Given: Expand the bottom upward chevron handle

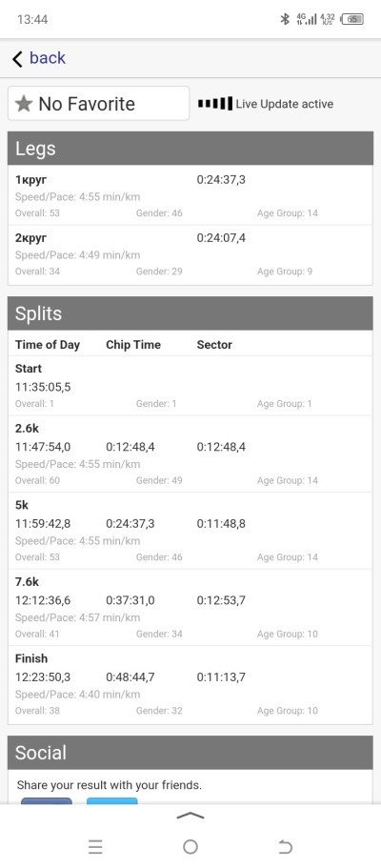Looking at the screenshot, I should [x=190, y=816].
